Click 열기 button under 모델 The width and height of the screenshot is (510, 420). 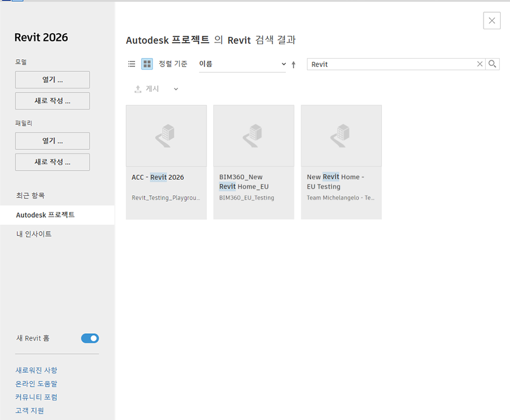[52, 80]
